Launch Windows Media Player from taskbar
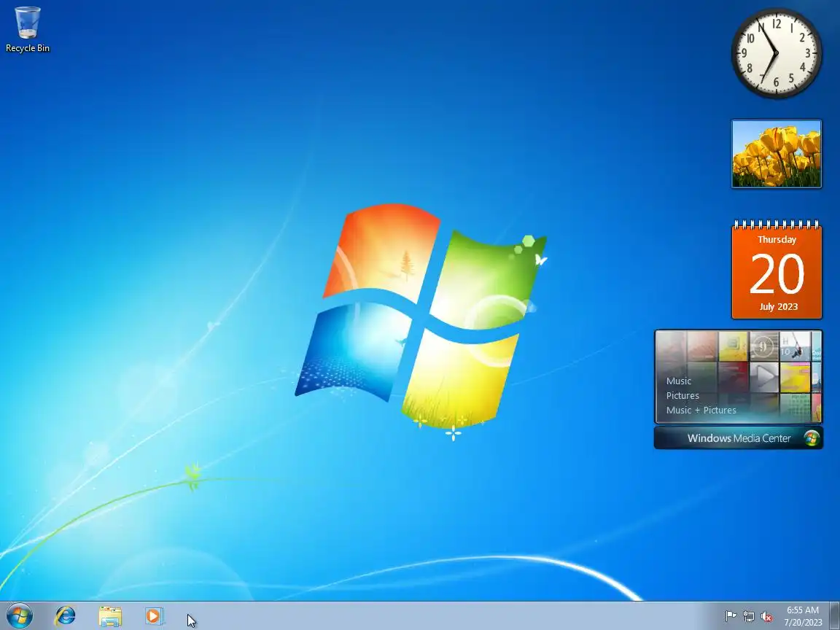 coord(155,616)
